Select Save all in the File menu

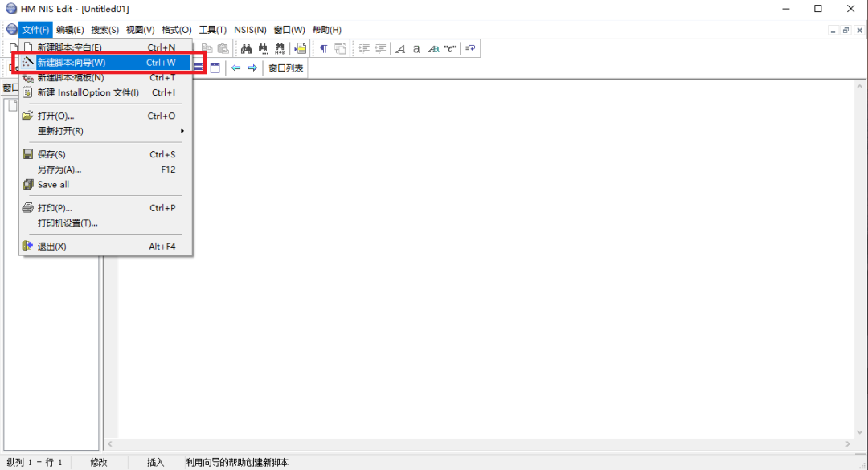coord(53,185)
